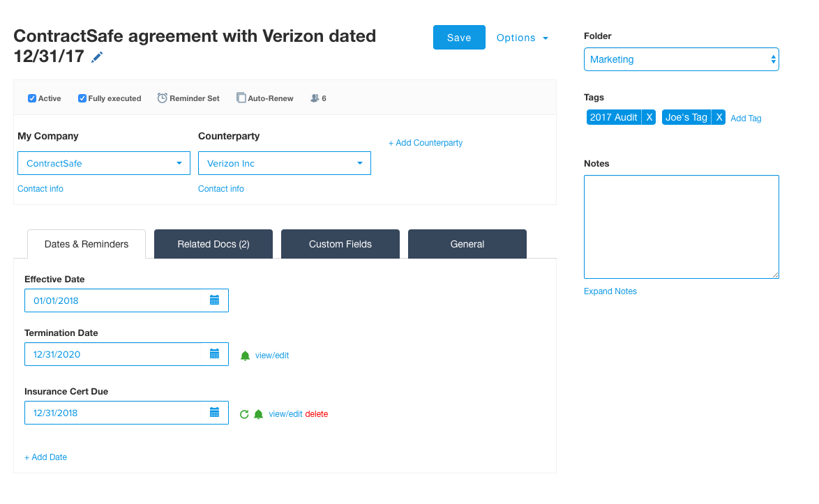
Task: Open the Effective Date calendar picker
Action: click(214, 300)
